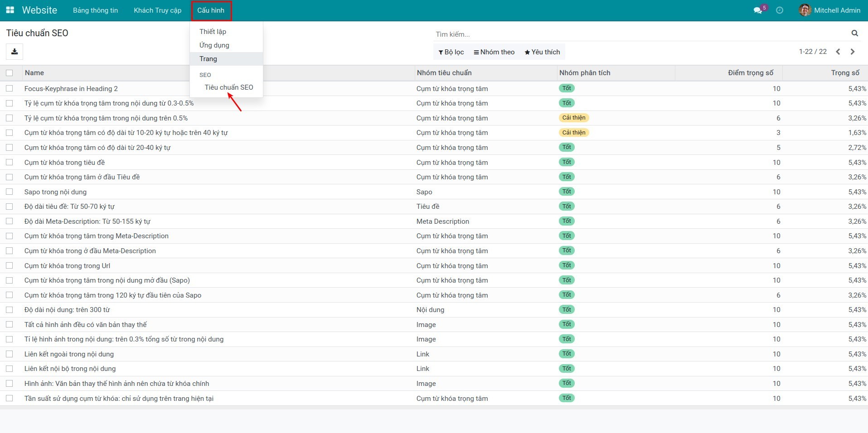The width and height of the screenshot is (868, 433).
Task: Open the conversations chat icon
Action: 757,10
